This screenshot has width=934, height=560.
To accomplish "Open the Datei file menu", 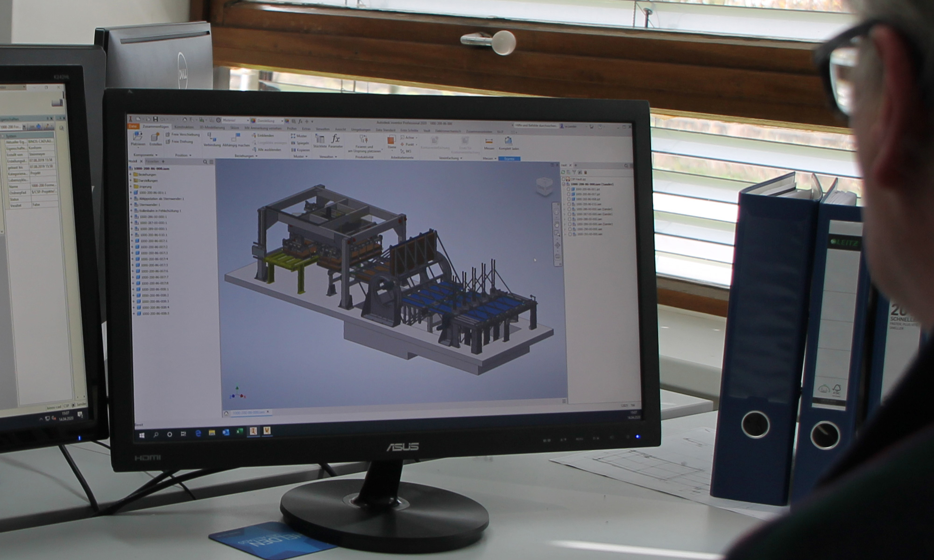I will pos(133,126).
